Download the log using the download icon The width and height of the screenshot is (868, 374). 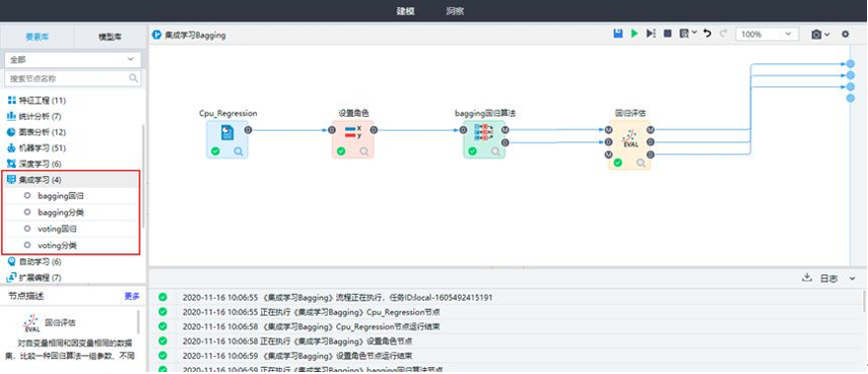pos(807,278)
